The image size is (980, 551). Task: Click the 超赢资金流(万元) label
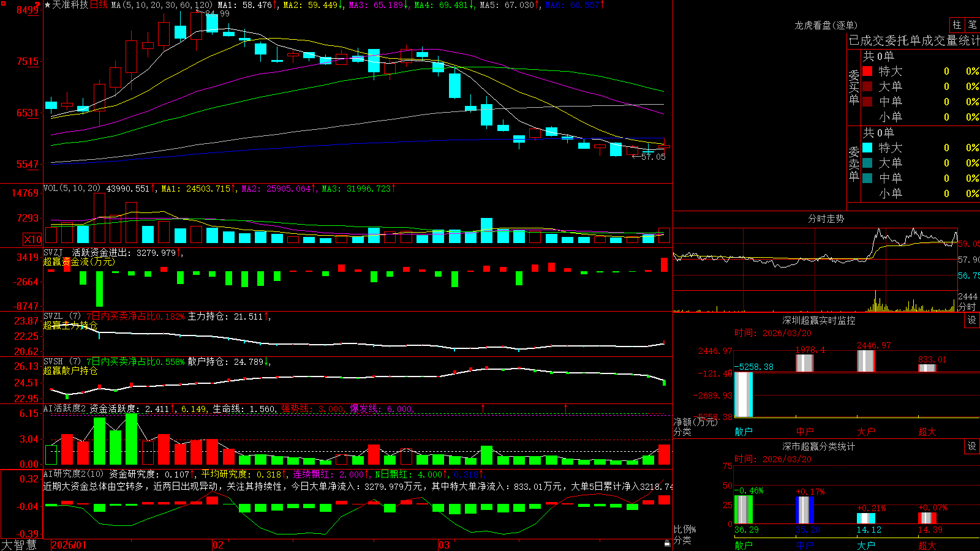79,261
